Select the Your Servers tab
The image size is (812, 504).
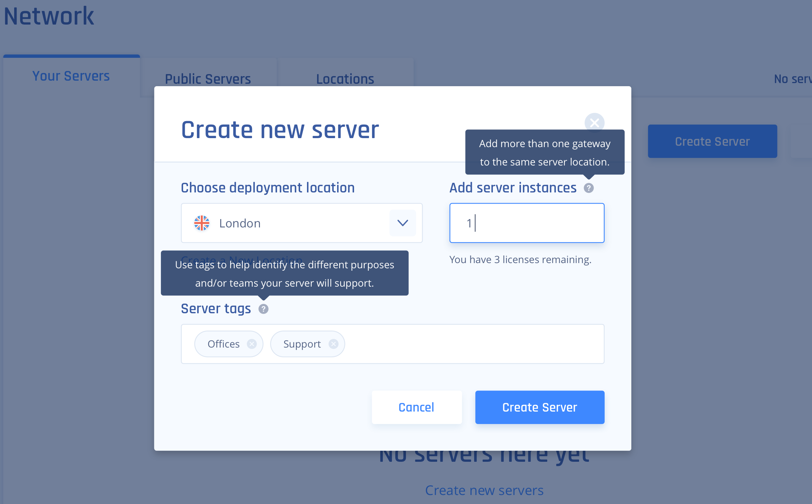pyautogui.click(x=71, y=76)
